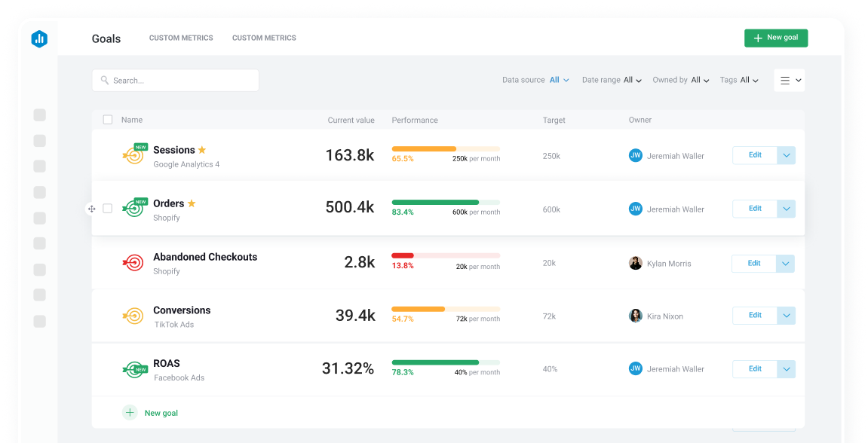The height and width of the screenshot is (443, 868).
Task: Open the list view options icon near filters
Action: (789, 80)
